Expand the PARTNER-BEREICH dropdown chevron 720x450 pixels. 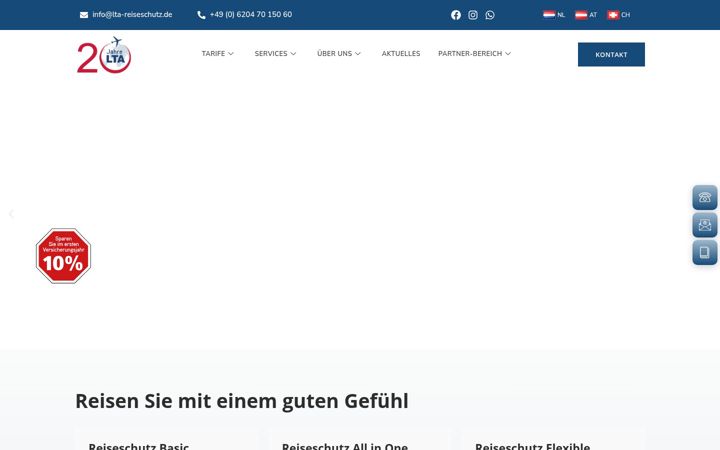coord(508,54)
